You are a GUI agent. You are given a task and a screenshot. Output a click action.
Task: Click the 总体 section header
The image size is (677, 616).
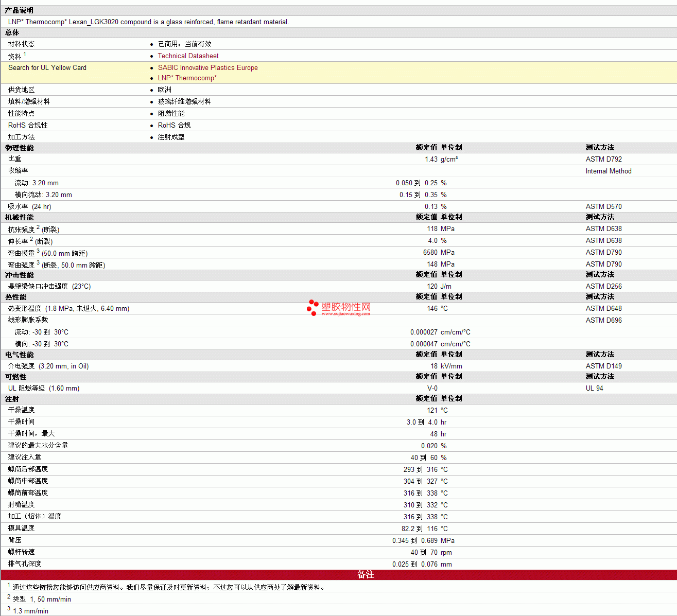(12, 32)
